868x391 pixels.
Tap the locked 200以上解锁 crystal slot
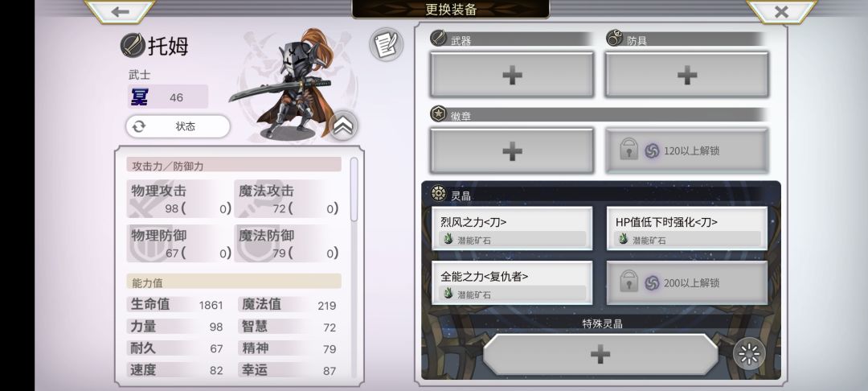[x=687, y=283]
